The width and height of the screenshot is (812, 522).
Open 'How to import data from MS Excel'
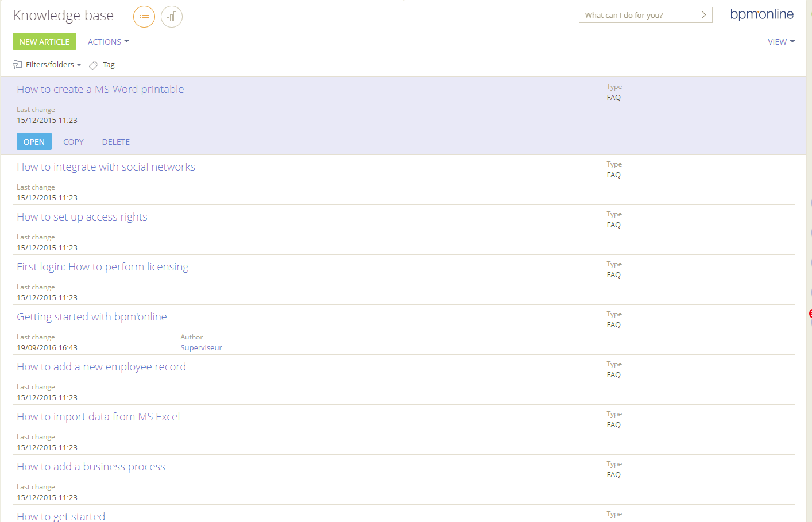pyautogui.click(x=98, y=417)
